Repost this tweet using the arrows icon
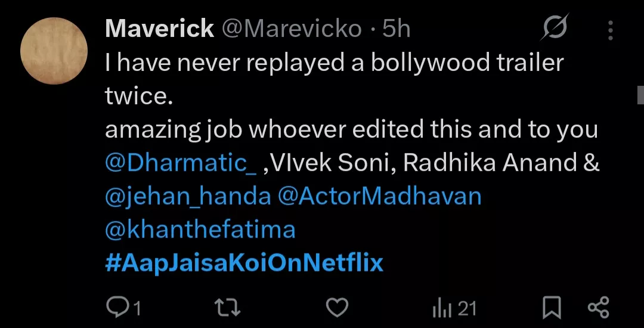This screenshot has height=328, width=644. tap(226, 308)
